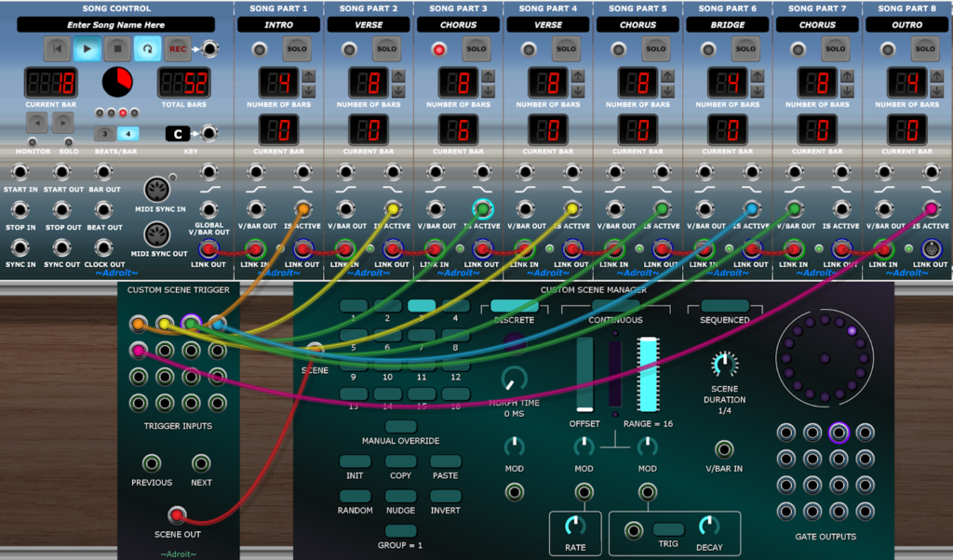Click the V/BAR IN jack
This screenshot has width=953, height=560.
[724, 448]
